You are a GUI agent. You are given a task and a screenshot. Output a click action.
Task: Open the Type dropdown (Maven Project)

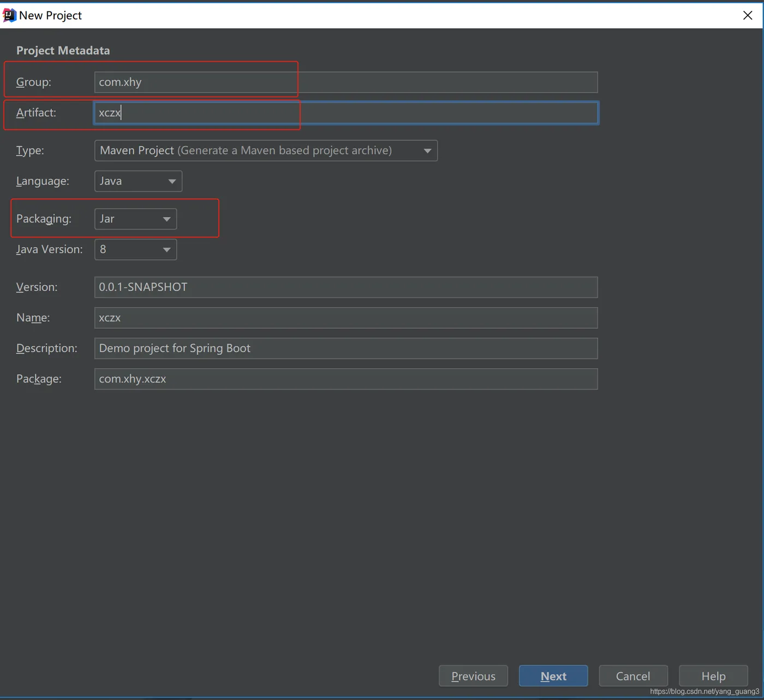tap(266, 151)
